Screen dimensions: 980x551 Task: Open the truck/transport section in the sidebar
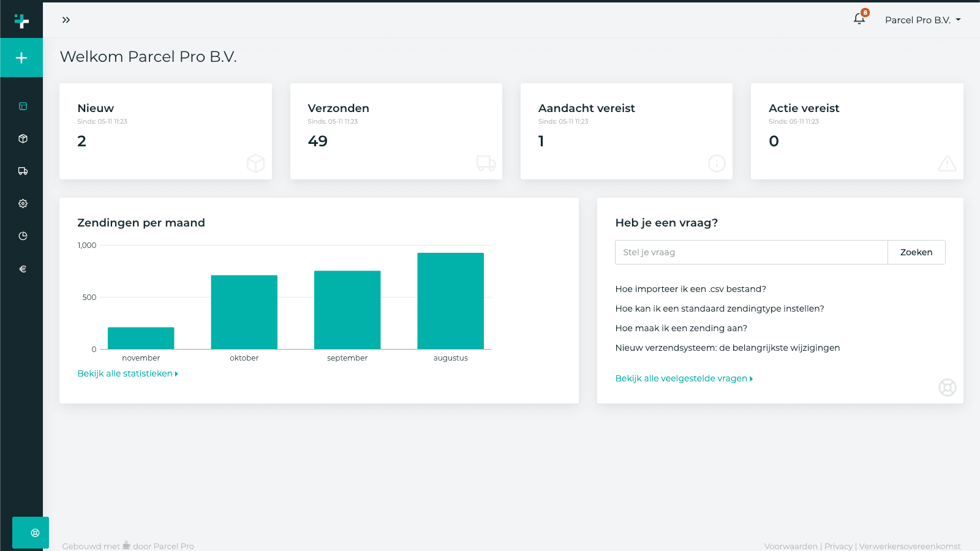click(x=22, y=171)
